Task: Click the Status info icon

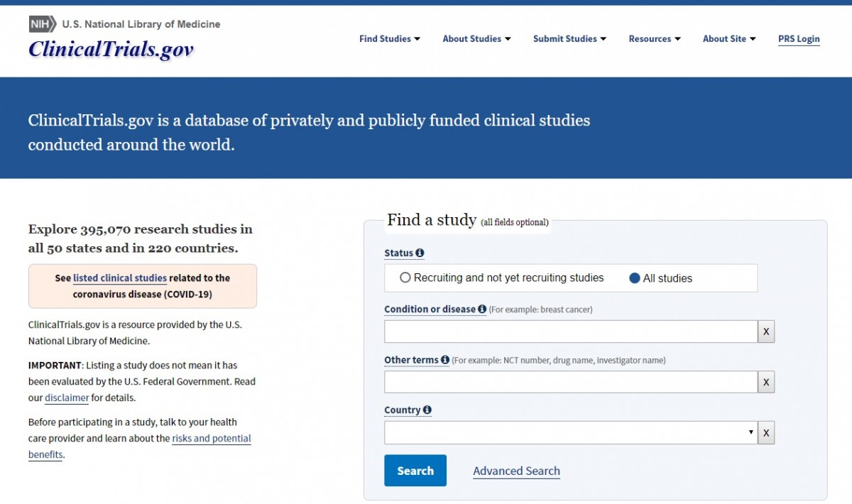Action: pos(420,253)
